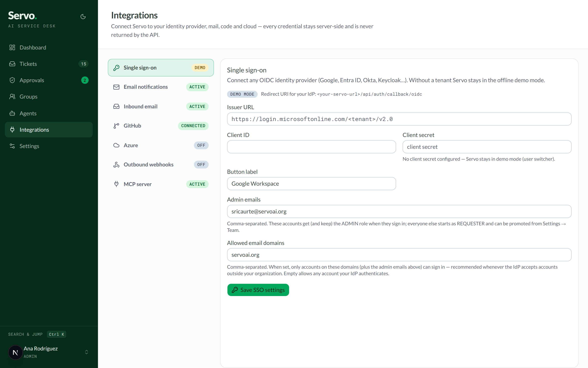Viewport: 588px width, 368px height.
Task: Select the Email notifications integration
Action: (161, 87)
